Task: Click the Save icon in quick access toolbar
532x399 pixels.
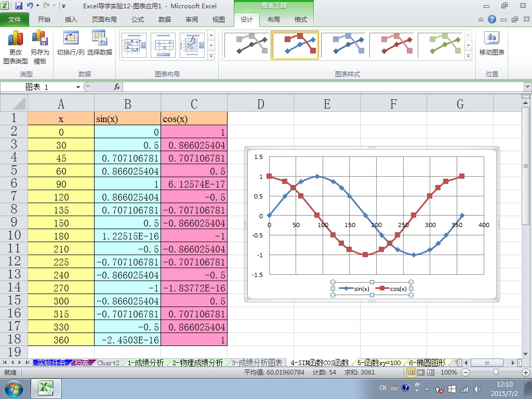Action: click(18, 6)
